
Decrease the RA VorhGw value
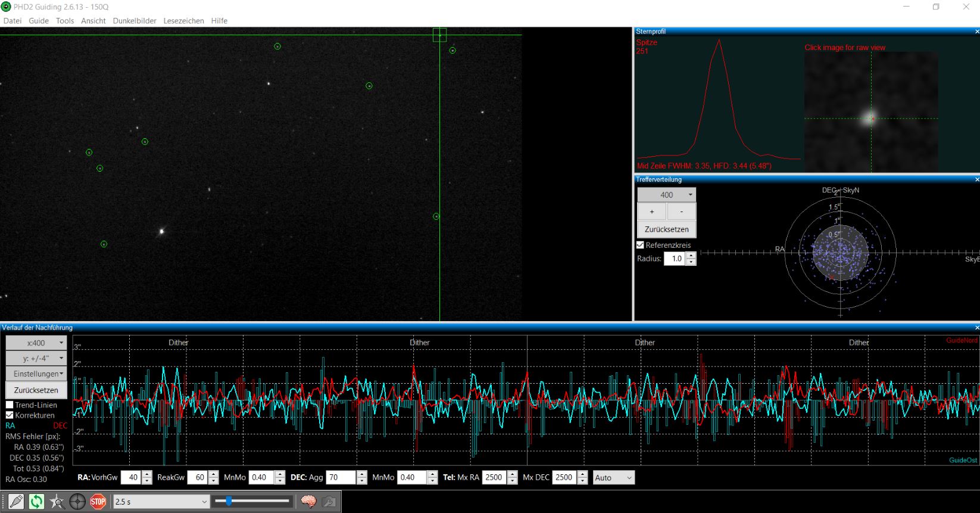(x=147, y=481)
